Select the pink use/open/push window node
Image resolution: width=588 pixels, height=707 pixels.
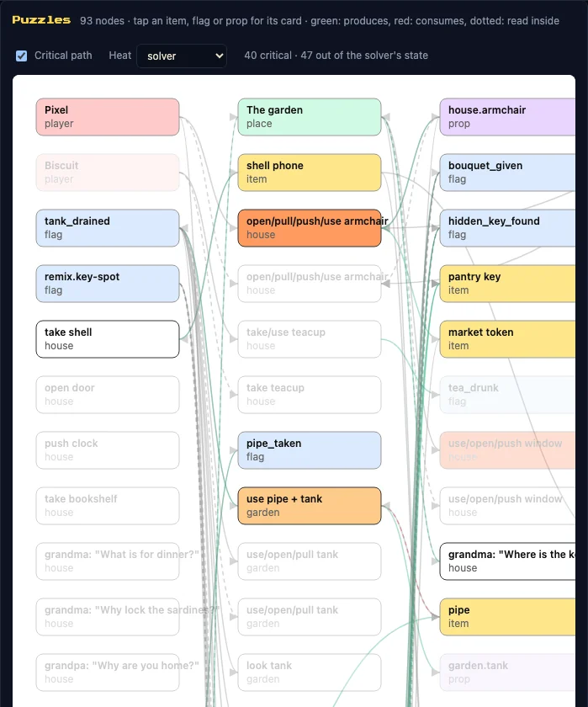pos(507,450)
